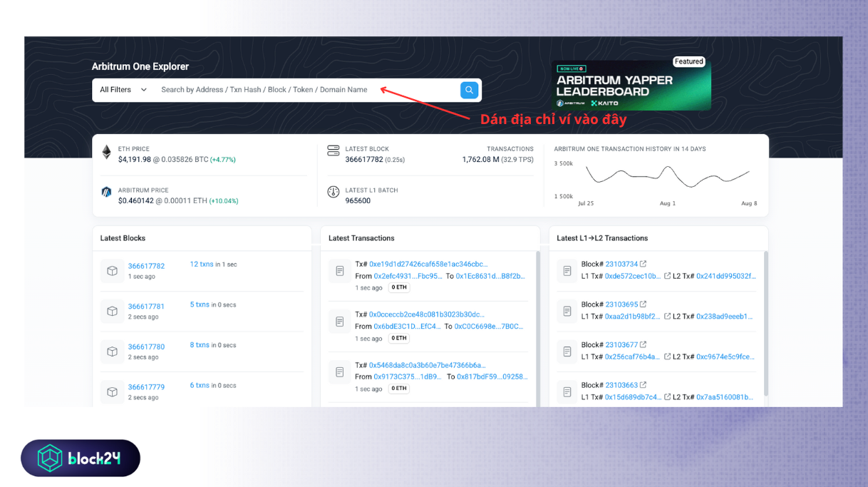This screenshot has height=487, width=868.
Task: Click the Ethereum diamond icon beside ETH Price
Action: (x=106, y=152)
